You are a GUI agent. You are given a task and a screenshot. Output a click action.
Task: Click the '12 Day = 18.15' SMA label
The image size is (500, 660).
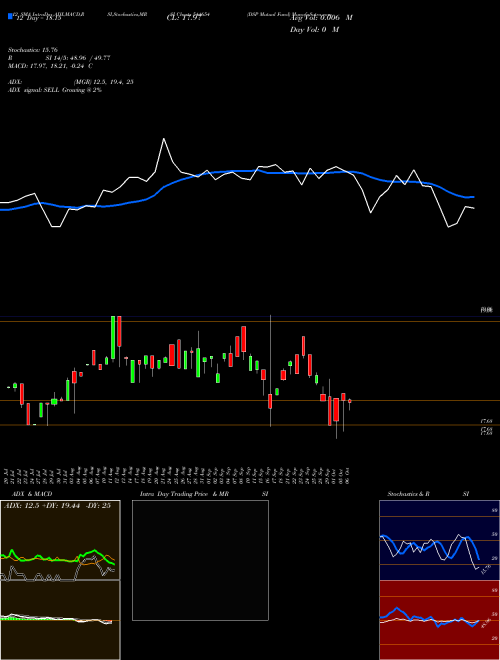(x=38, y=18)
